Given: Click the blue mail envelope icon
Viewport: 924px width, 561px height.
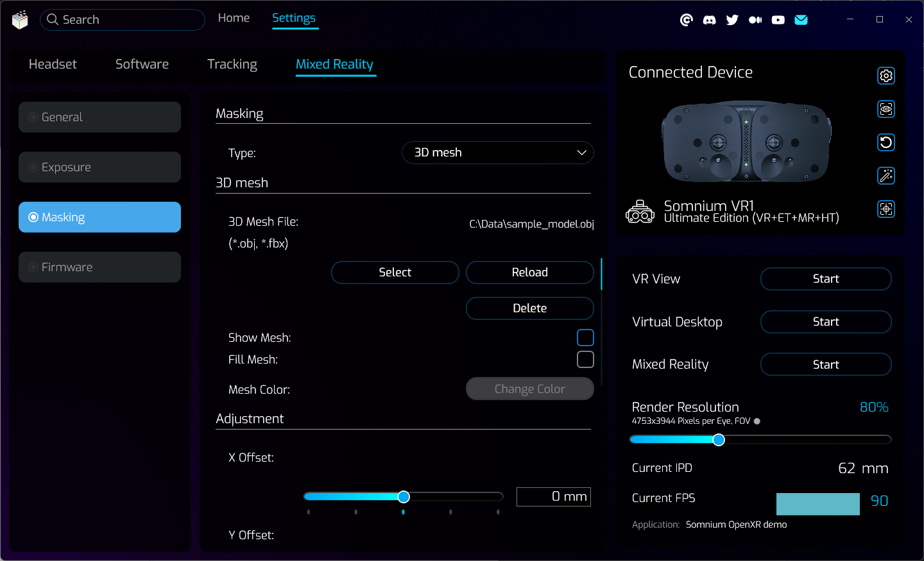Looking at the screenshot, I should tap(801, 20).
